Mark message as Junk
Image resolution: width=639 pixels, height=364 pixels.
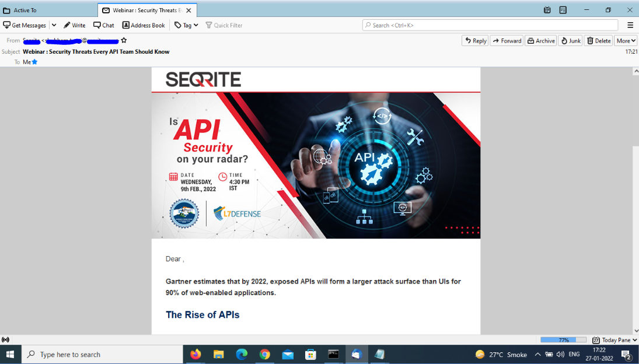570,41
